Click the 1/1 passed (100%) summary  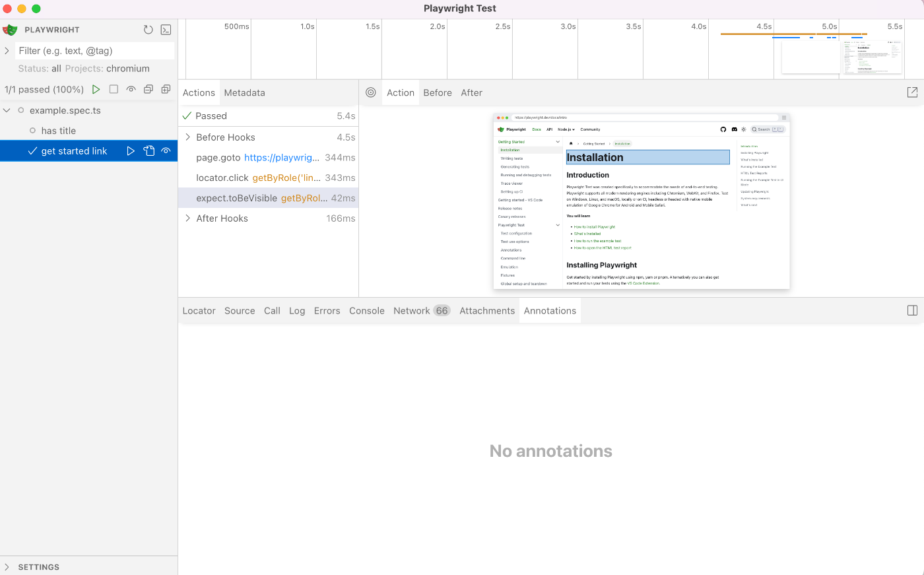tap(44, 89)
